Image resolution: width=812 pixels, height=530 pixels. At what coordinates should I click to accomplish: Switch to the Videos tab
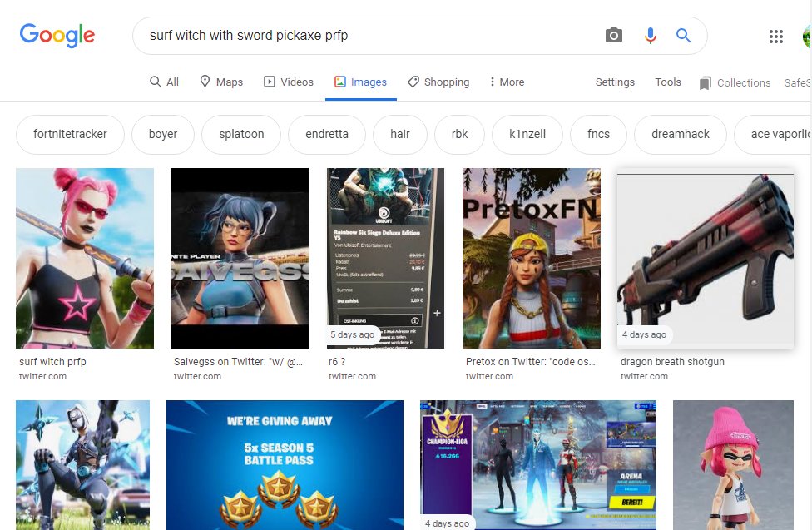coord(289,82)
